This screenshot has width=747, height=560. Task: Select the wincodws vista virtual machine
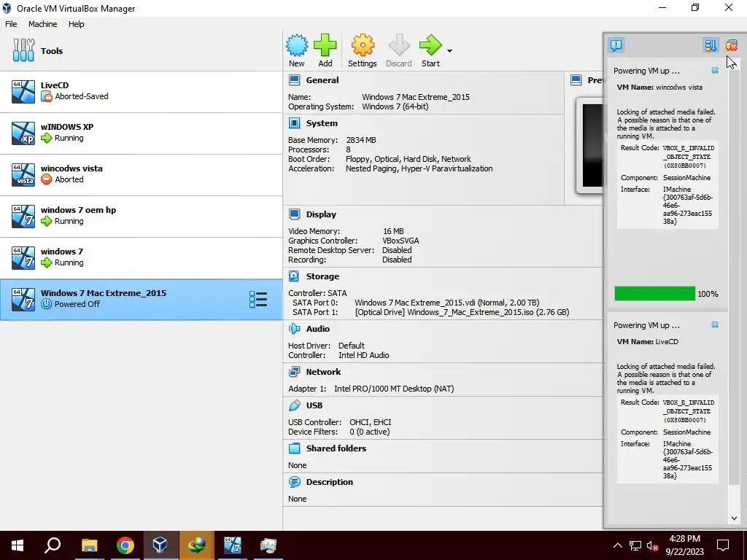[141, 174]
